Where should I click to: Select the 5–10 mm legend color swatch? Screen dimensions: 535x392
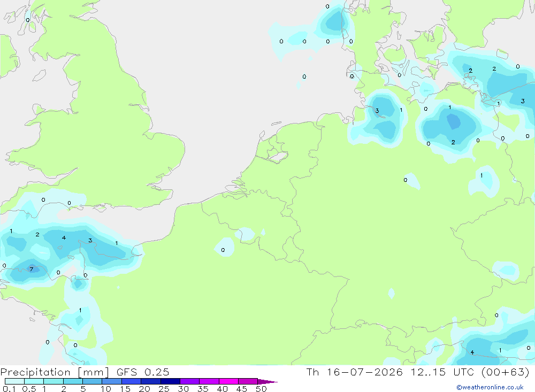pyautogui.click(x=93, y=381)
